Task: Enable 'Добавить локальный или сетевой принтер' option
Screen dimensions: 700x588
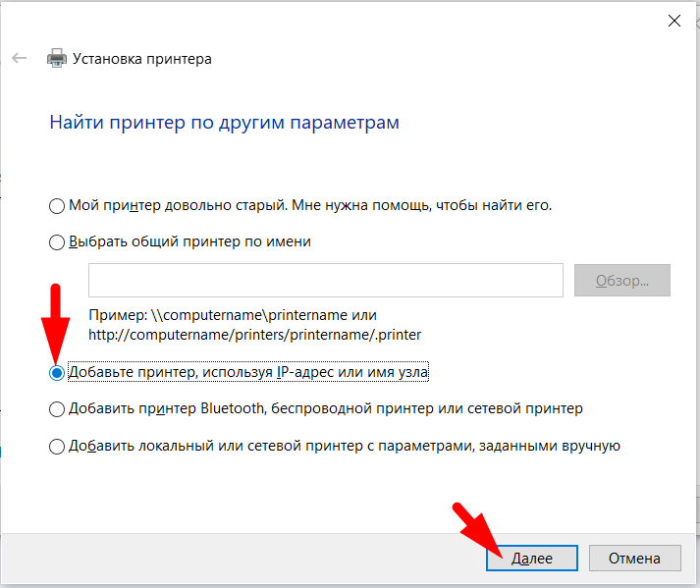Action: click(57, 447)
